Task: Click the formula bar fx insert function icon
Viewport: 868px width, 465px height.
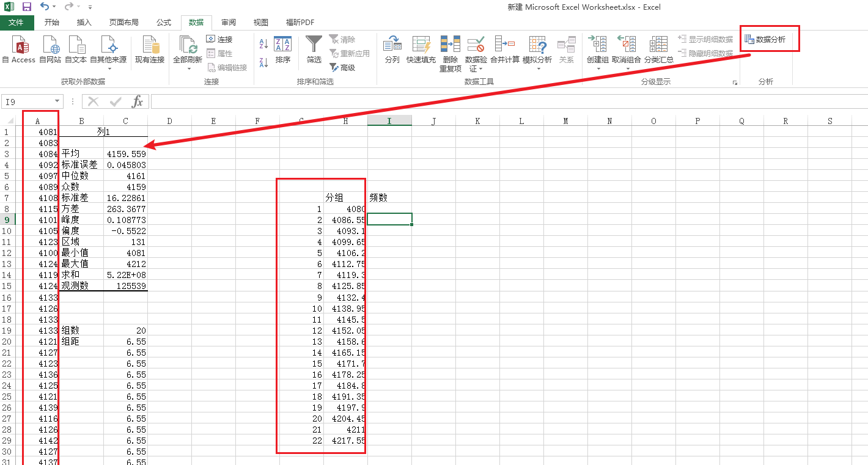Action: pos(138,101)
